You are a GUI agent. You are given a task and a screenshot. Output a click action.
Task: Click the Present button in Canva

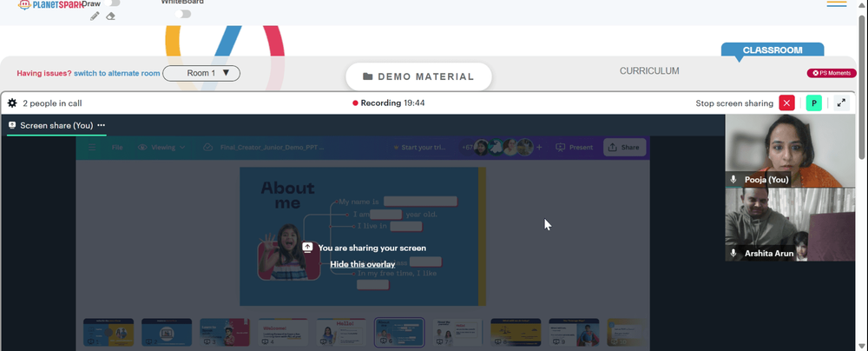(574, 148)
